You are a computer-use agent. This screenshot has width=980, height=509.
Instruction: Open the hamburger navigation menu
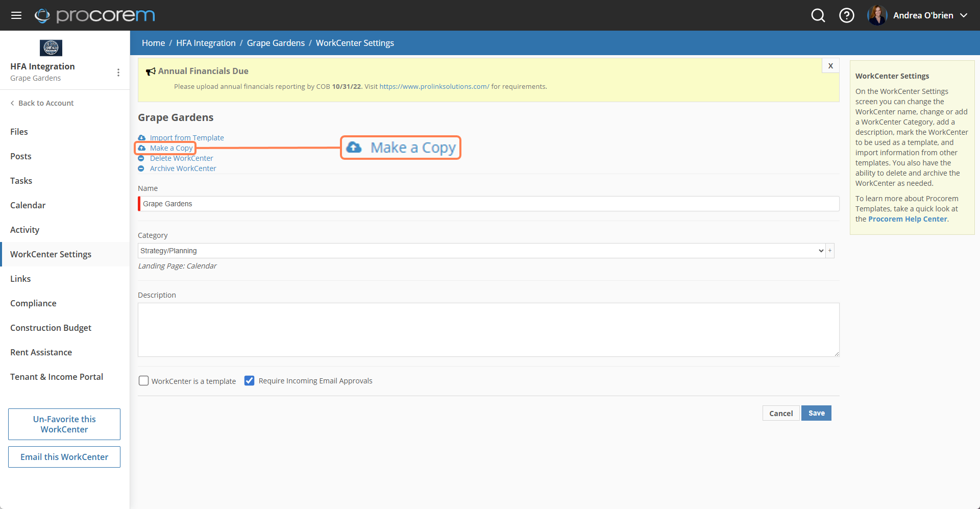16,15
